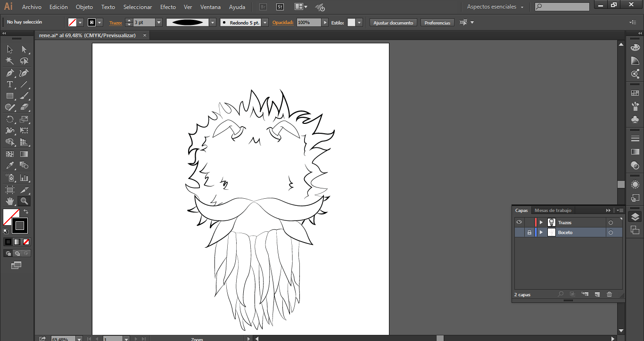Select the Eraser tool
Viewport: 644px width, 341px height.
24,107
